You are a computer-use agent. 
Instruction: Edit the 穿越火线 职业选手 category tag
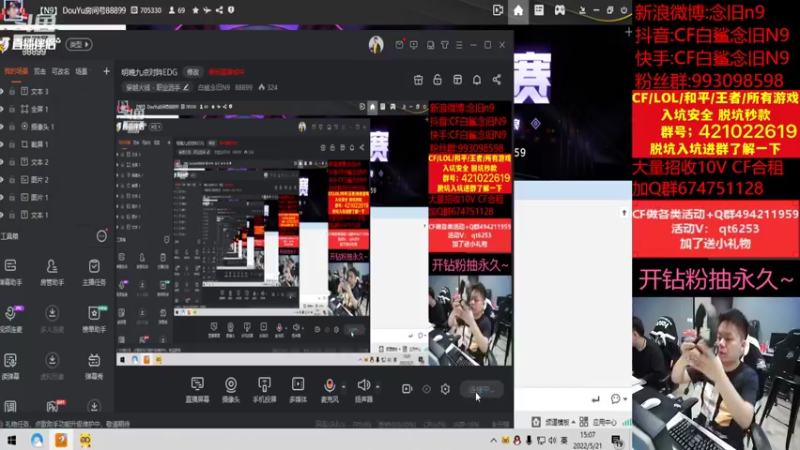coord(157,88)
